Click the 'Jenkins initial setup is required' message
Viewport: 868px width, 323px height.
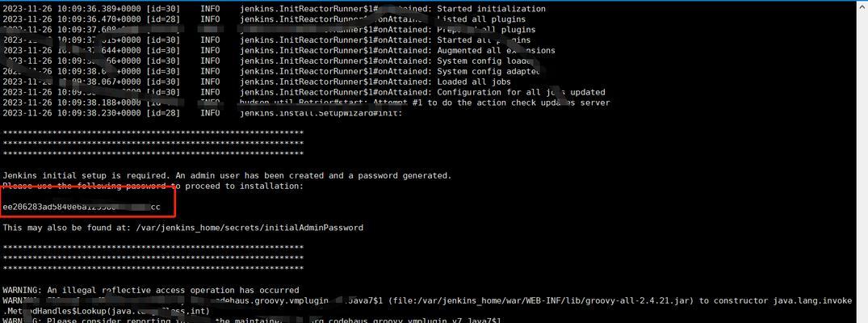[227, 175]
